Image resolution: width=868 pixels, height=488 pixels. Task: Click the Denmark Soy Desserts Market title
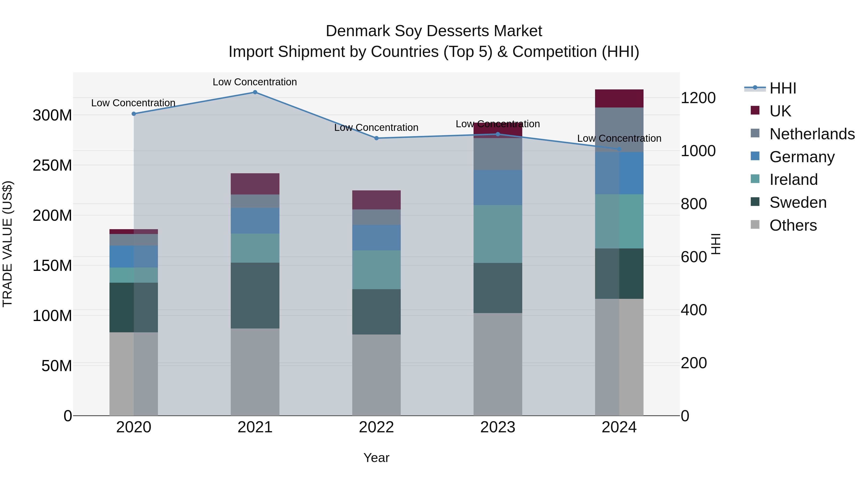pos(434,31)
